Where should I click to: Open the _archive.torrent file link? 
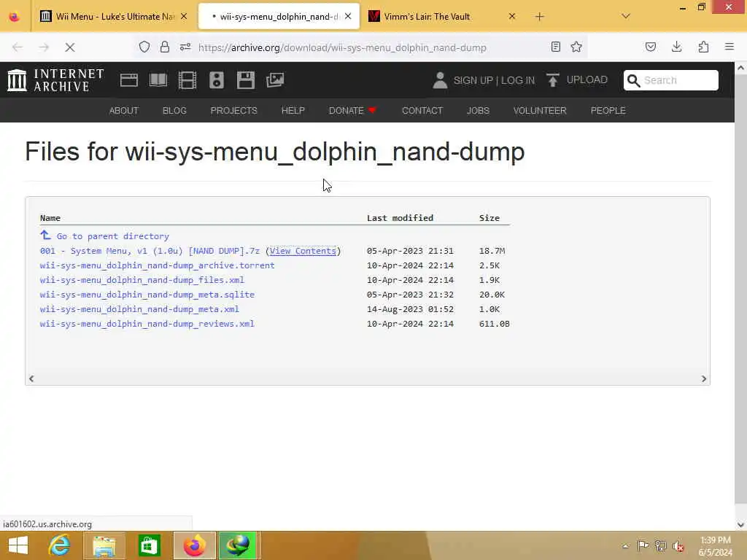tap(158, 265)
